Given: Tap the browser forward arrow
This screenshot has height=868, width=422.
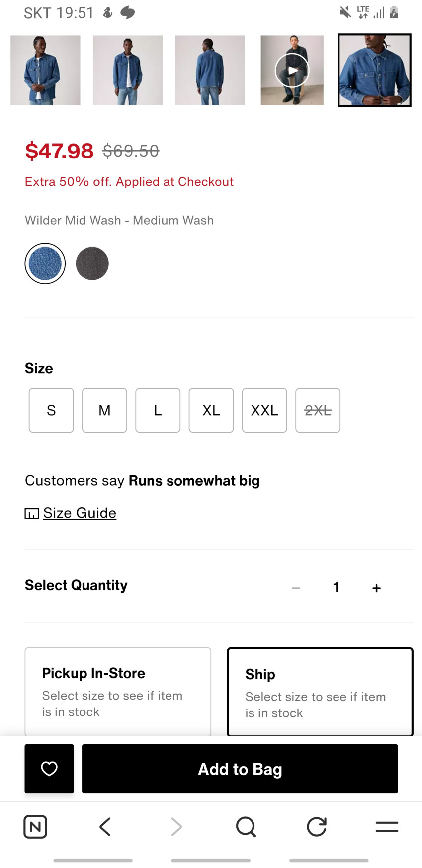Looking at the screenshot, I should [x=176, y=827].
